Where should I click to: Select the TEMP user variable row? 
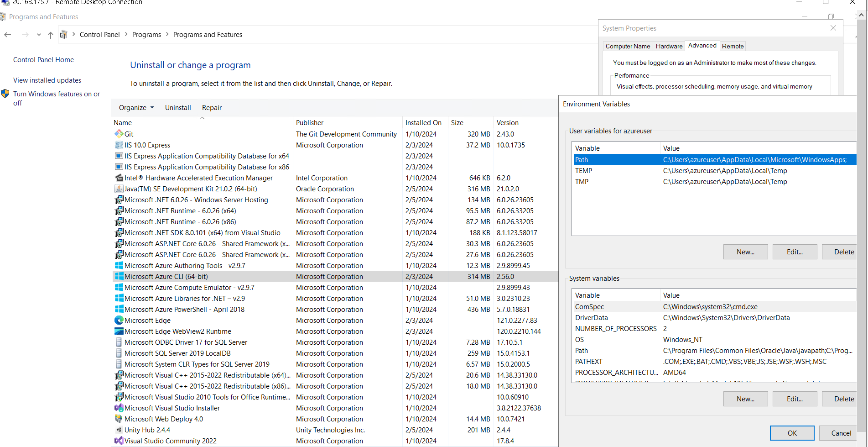715,170
